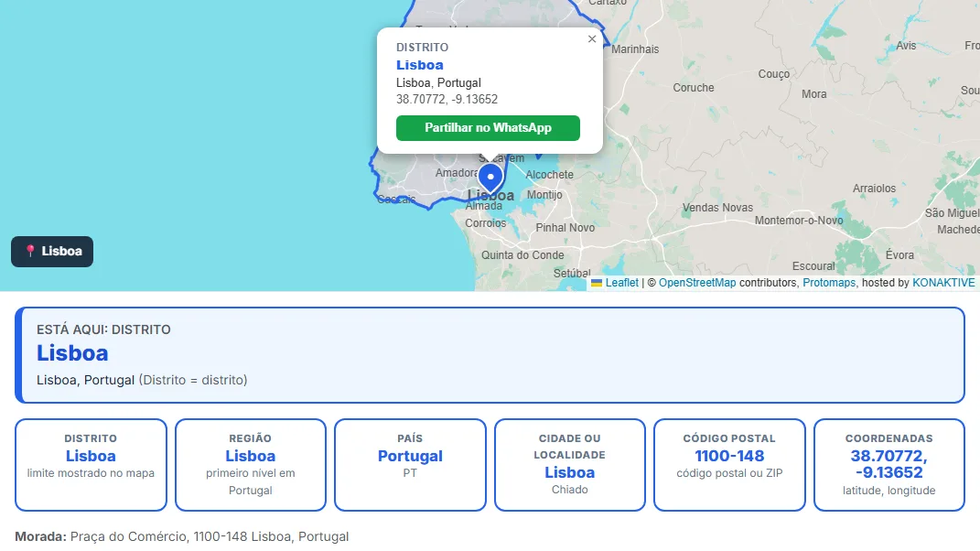980x551 pixels.
Task: Open the OpenStreetMap link
Action: click(x=697, y=283)
